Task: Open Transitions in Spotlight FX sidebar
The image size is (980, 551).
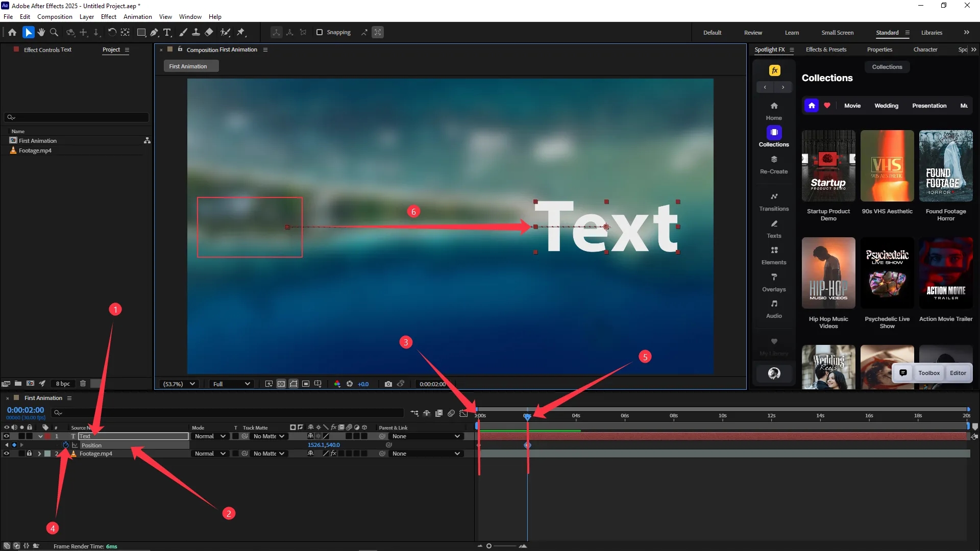Action: (x=774, y=202)
